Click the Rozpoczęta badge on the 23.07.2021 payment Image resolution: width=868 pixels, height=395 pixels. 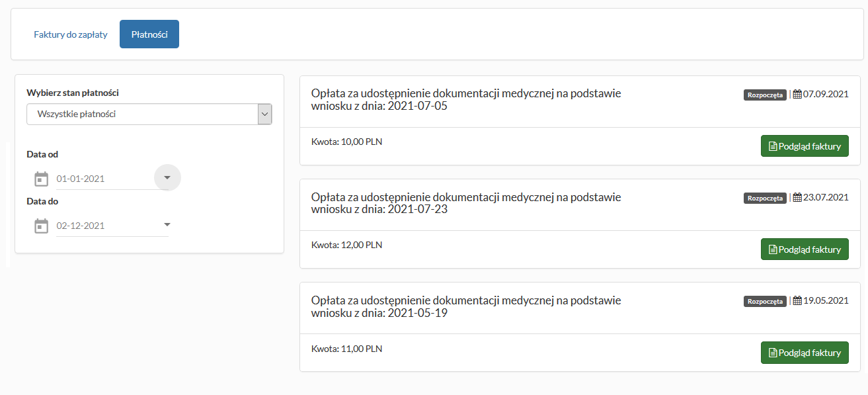[x=765, y=198]
